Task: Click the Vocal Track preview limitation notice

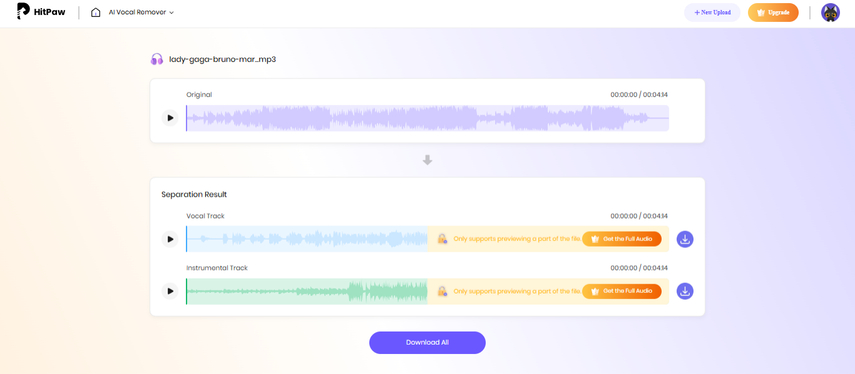Action: (516, 239)
